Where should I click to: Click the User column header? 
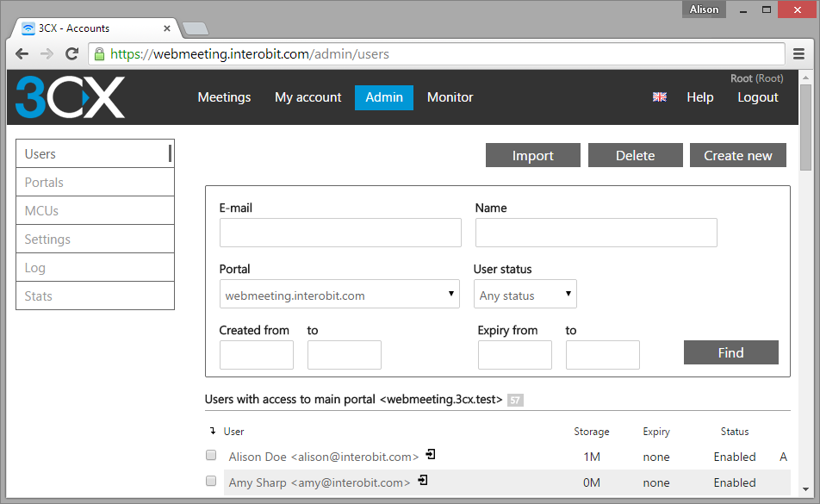point(233,432)
